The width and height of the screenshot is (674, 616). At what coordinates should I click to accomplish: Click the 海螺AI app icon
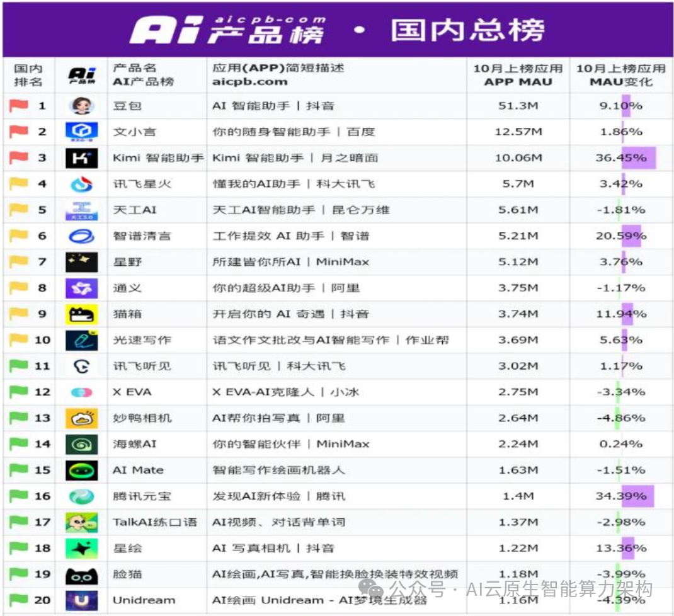(x=82, y=444)
